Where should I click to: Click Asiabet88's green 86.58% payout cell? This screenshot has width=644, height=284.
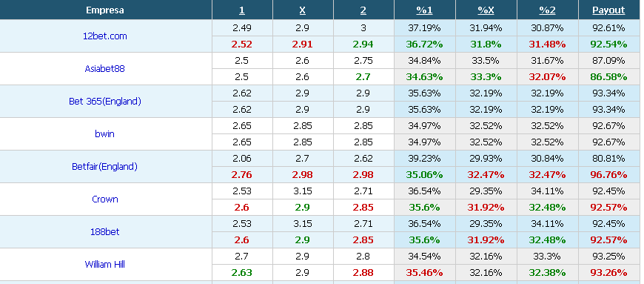(608, 76)
